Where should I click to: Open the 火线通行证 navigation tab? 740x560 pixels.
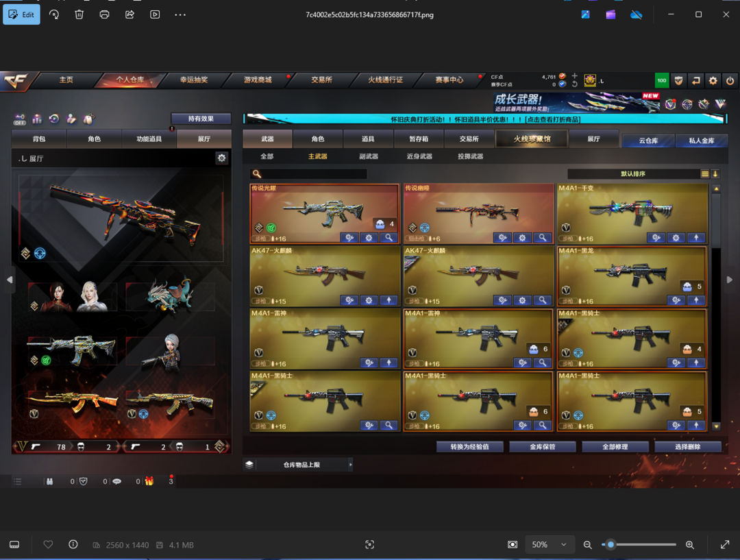coord(385,80)
